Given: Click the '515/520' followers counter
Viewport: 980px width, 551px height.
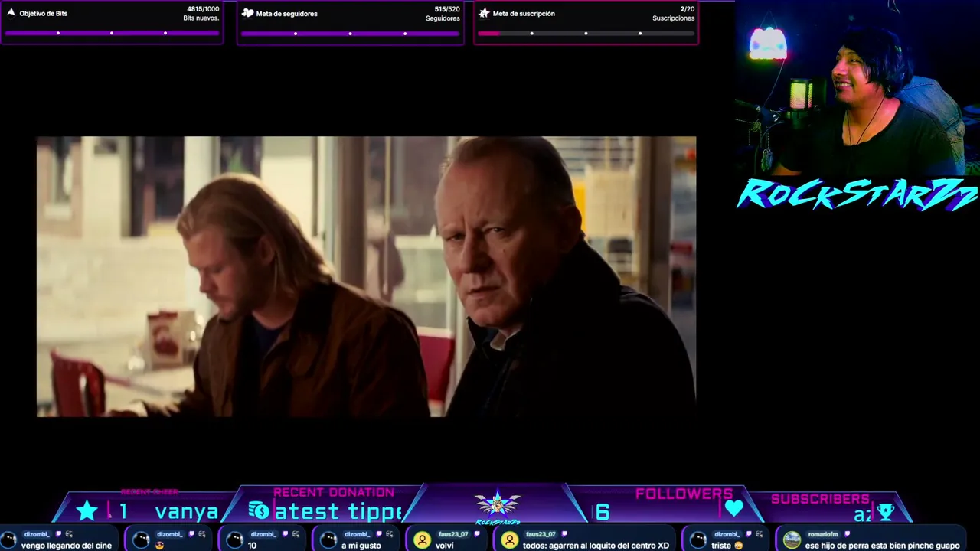Looking at the screenshot, I should pos(447,9).
